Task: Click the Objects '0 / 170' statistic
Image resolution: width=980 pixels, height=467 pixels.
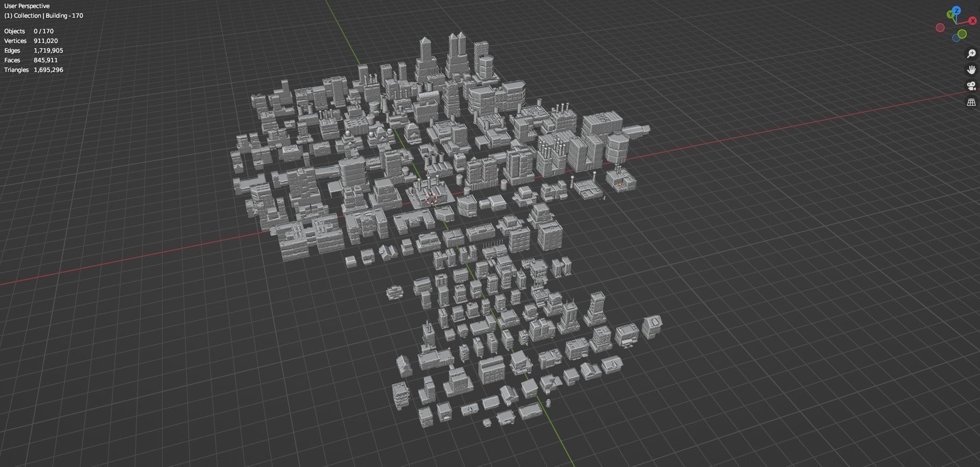Action: pyautogui.click(x=43, y=31)
